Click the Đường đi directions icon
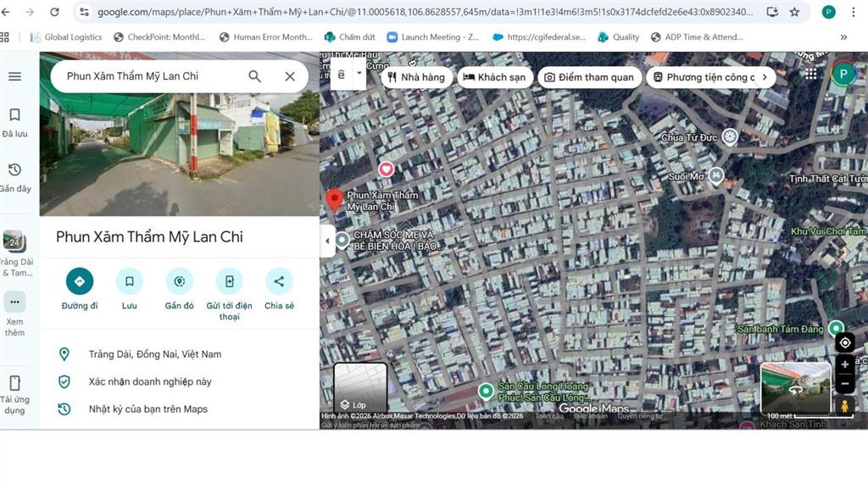Viewport: 868px width, 489px height. 80,281
